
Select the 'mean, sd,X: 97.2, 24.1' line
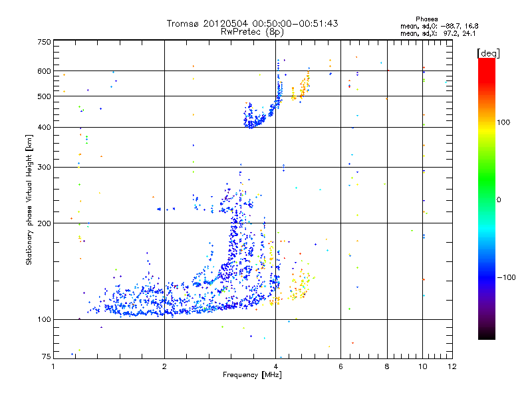(x=438, y=33)
